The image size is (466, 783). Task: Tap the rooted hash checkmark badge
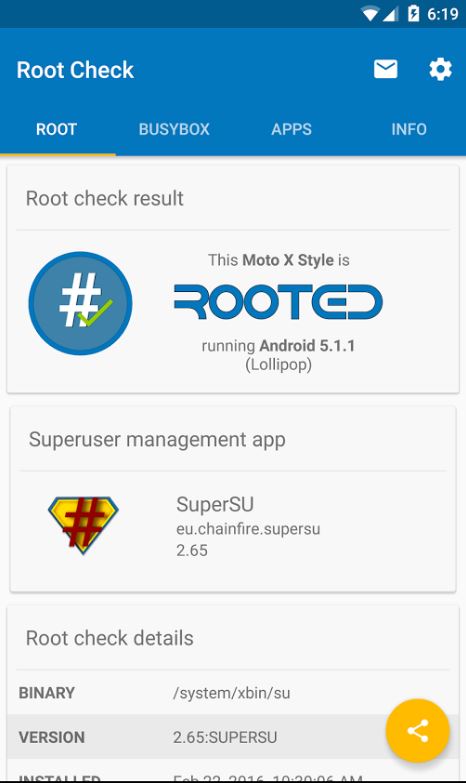click(x=80, y=303)
